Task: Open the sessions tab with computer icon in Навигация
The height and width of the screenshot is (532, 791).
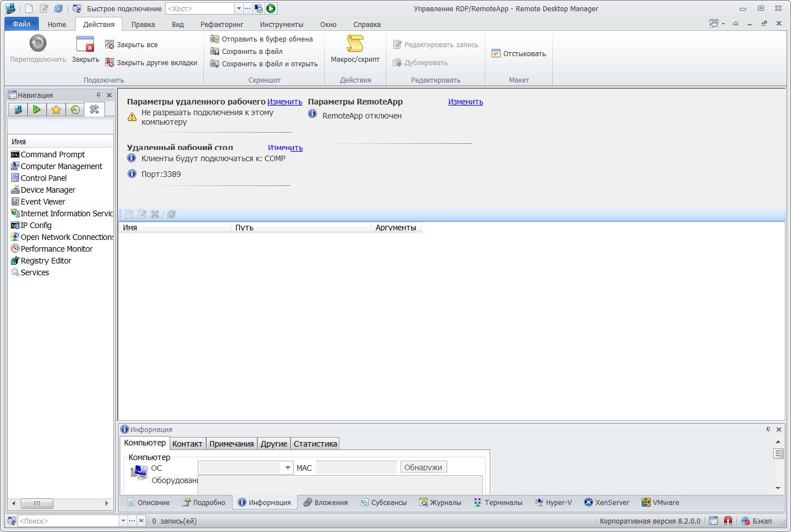Action: pyautogui.click(x=18, y=110)
